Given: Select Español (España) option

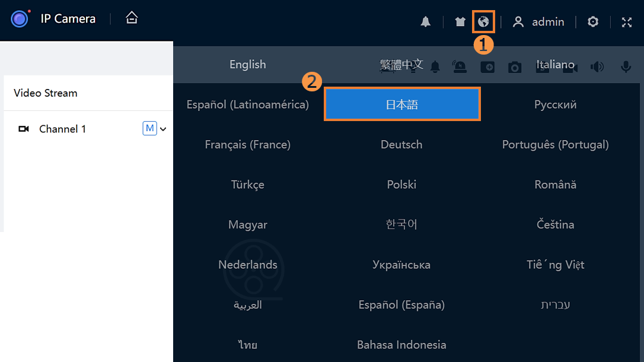Looking at the screenshot, I should [x=401, y=305].
